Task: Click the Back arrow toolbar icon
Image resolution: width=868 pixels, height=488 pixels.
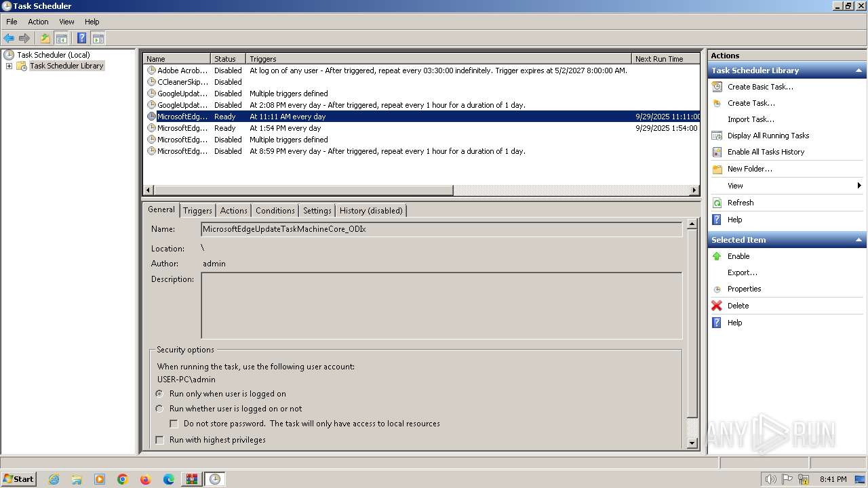Action: tap(9, 39)
